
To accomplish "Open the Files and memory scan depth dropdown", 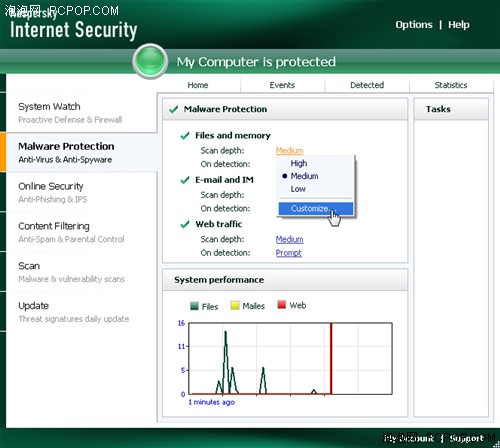I will (x=289, y=151).
